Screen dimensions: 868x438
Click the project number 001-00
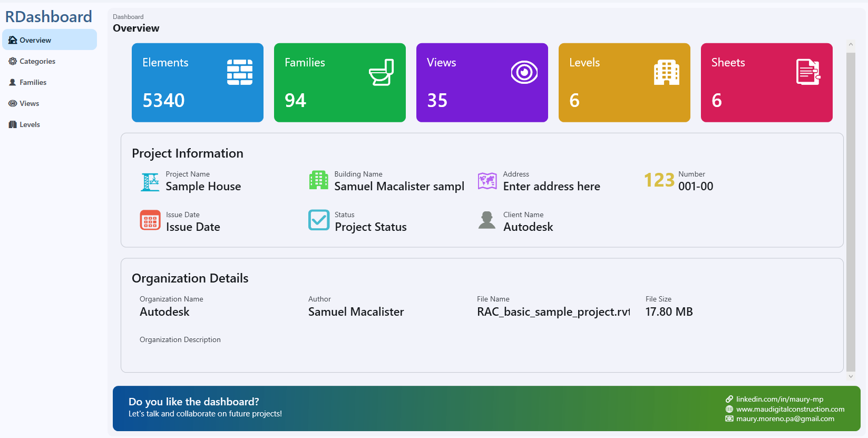(x=696, y=186)
